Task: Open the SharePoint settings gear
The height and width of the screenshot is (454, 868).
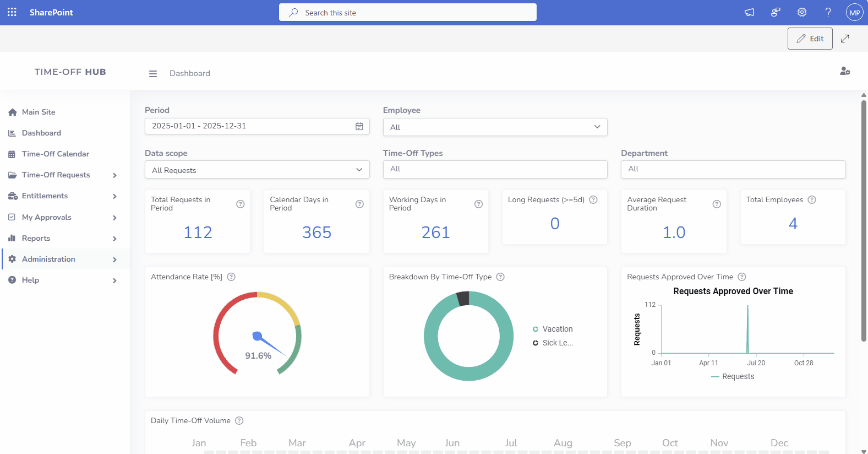Action: pyautogui.click(x=802, y=12)
